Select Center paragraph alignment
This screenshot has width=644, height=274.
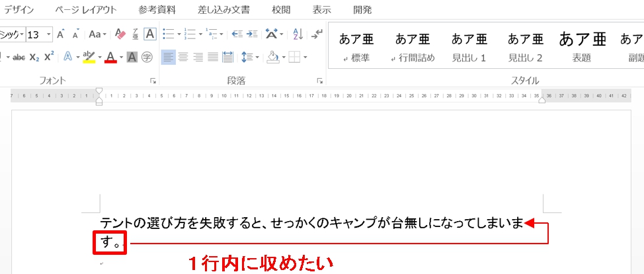pyautogui.click(x=183, y=57)
